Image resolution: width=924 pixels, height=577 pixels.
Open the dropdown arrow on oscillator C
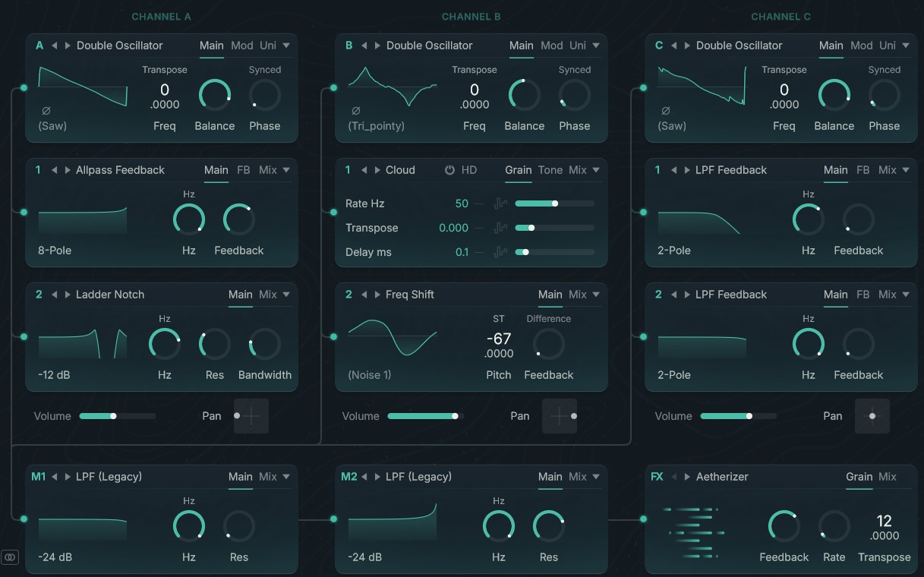(x=904, y=46)
